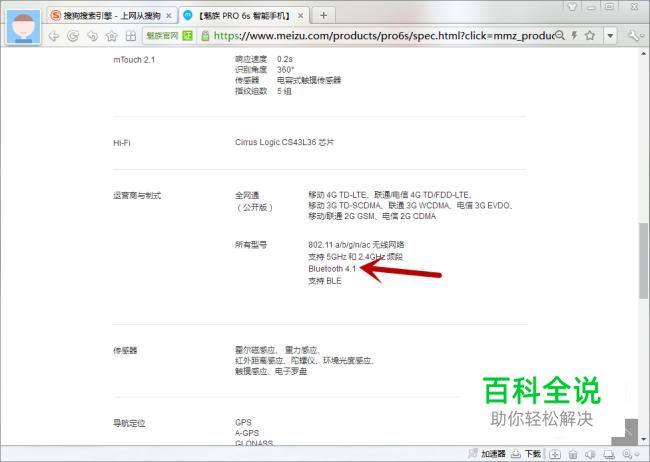Click the '0.2s' response speed value
Image resolution: width=650 pixels, height=462 pixels.
click(285, 59)
